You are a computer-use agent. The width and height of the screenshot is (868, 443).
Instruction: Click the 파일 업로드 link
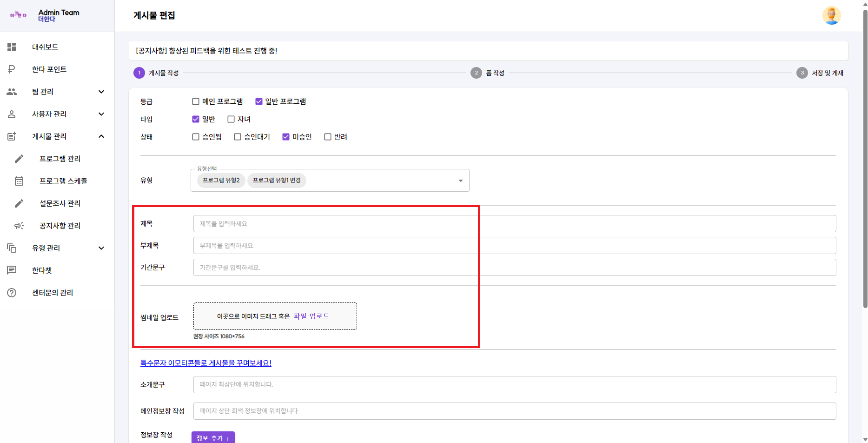point(311,316)
